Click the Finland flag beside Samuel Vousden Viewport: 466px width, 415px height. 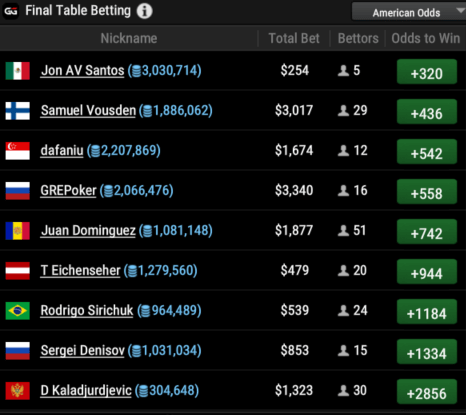18,111
